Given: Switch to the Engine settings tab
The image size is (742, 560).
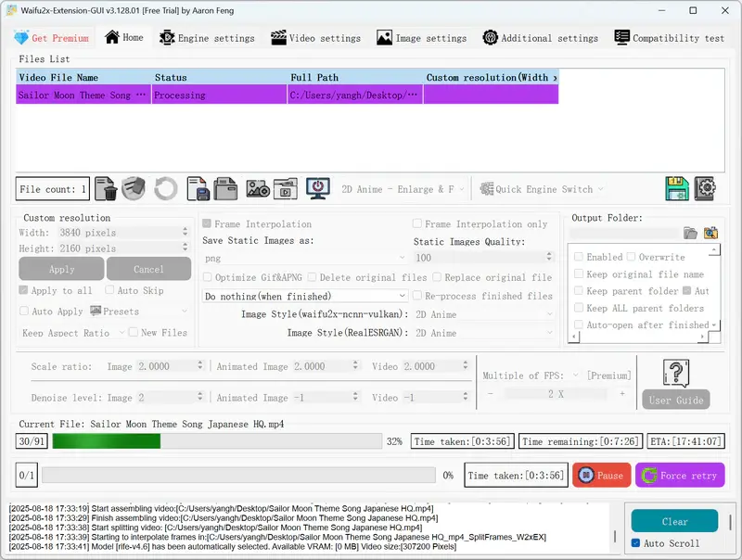Looking at the screenshot, I should (x=207, y=38).
